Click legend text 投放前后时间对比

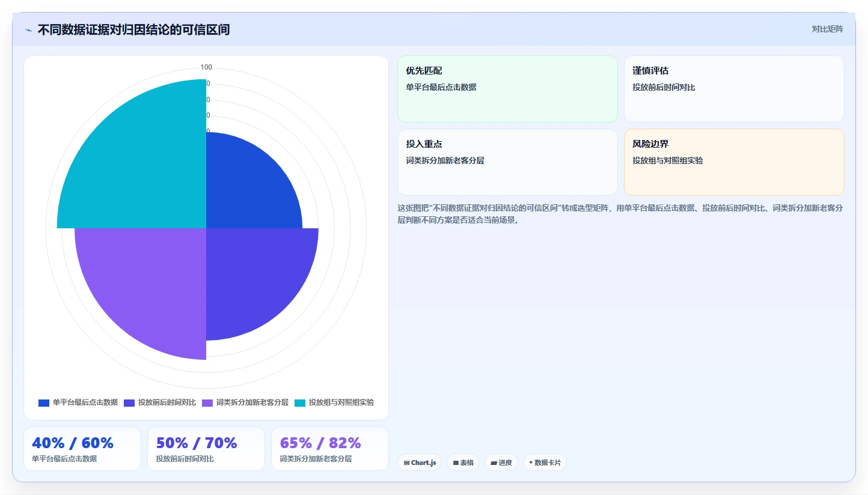[x=167, y=402]
